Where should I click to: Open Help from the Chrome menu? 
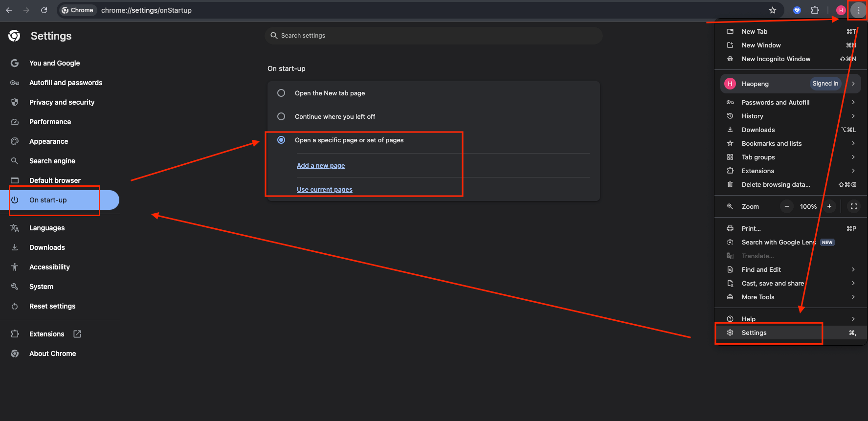(790, 319)
